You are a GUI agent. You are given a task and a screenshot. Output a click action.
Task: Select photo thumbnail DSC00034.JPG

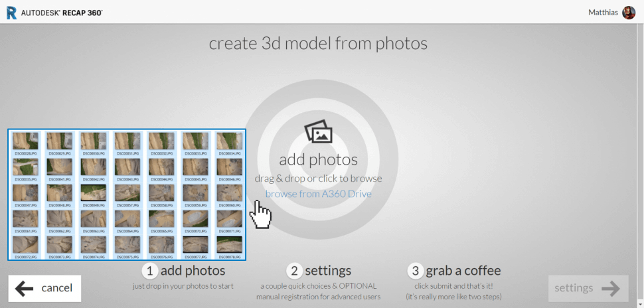(x=230, y=141)
